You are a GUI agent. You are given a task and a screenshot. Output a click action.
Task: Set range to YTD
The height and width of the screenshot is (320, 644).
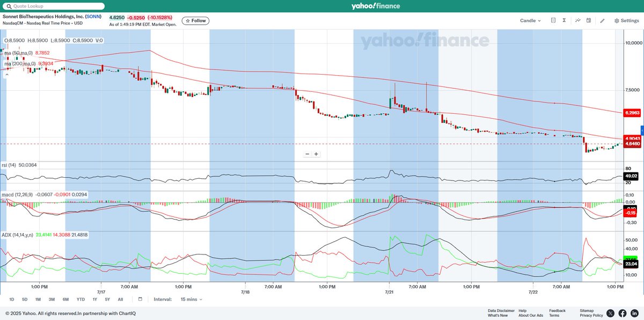point(80,299)
